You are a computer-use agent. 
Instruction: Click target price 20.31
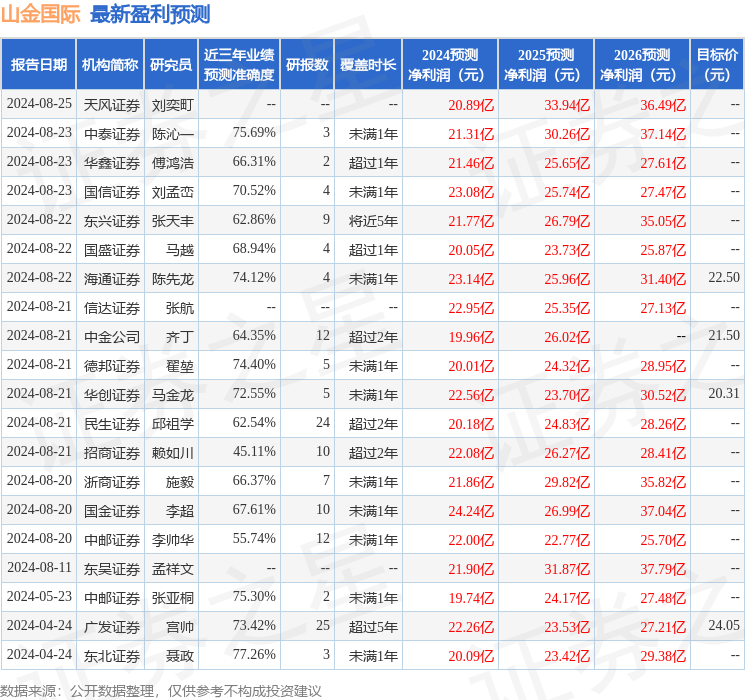pos(724,393)
